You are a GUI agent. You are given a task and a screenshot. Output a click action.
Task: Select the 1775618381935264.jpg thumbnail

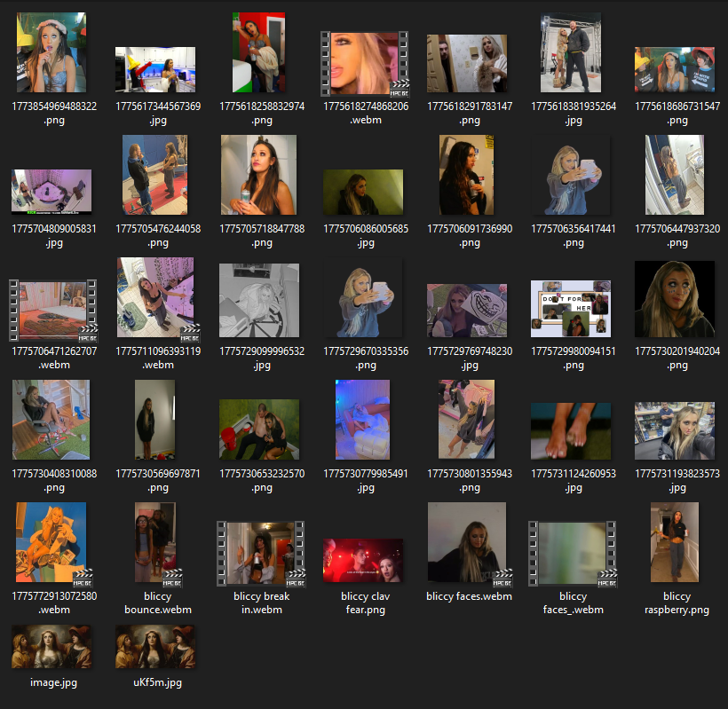[x=571, y=52]
